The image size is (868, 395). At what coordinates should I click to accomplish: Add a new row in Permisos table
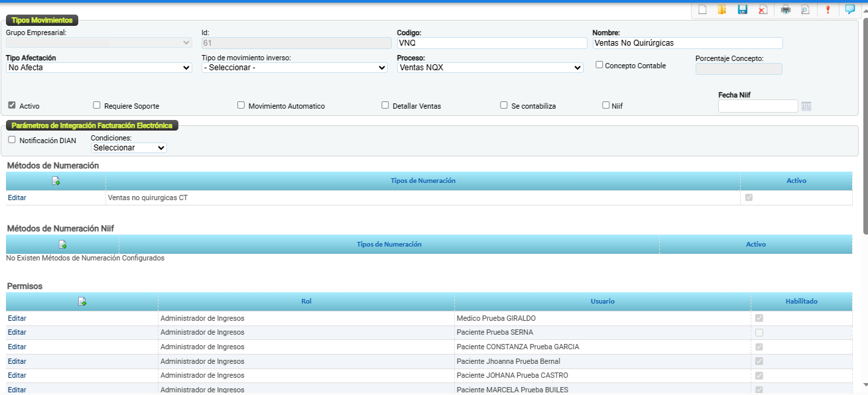[82, 302]
